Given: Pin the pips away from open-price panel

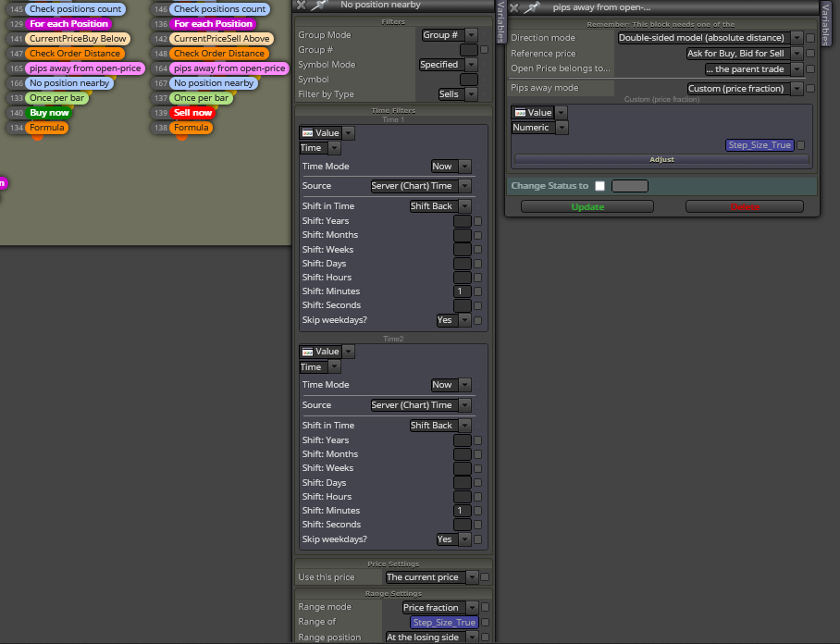Looking at the screenshot, I should (x=532, y=7).
